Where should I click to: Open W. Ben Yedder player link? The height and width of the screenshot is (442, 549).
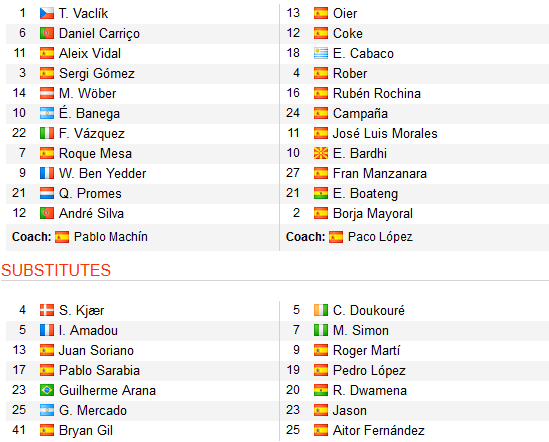tap(102, 173)
